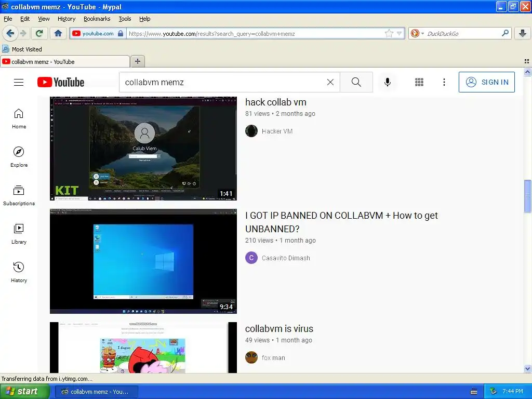This screenshot has width=532, height=399.
Task: Open the browser home page icon
Action: click(x=58, y=33)
